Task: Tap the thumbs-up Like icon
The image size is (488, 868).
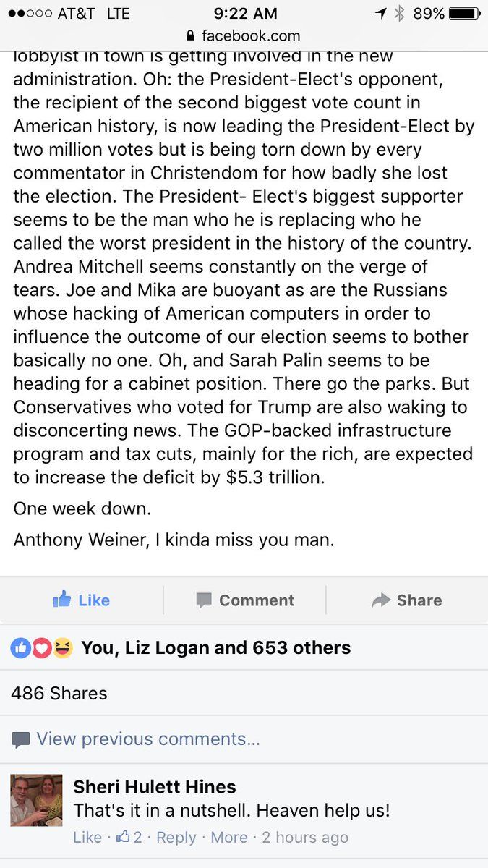Action: tap(62, 600)
